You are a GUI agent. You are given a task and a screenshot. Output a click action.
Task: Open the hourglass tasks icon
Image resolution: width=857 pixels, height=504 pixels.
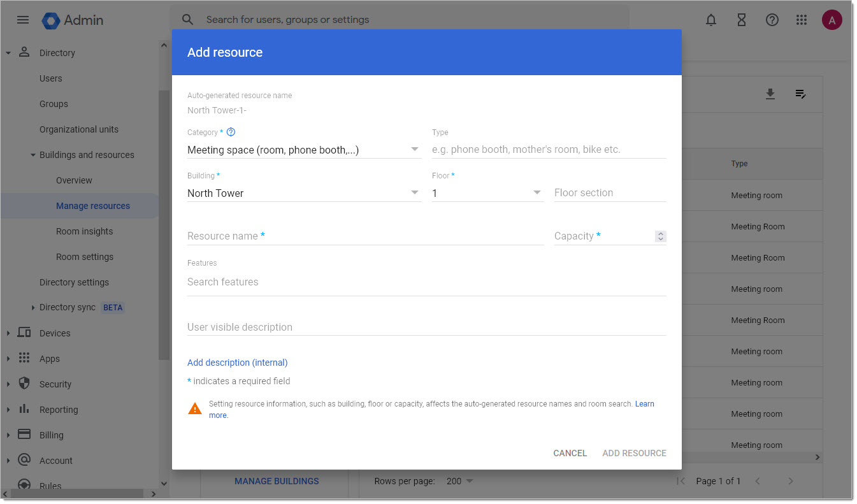(742, 20)
